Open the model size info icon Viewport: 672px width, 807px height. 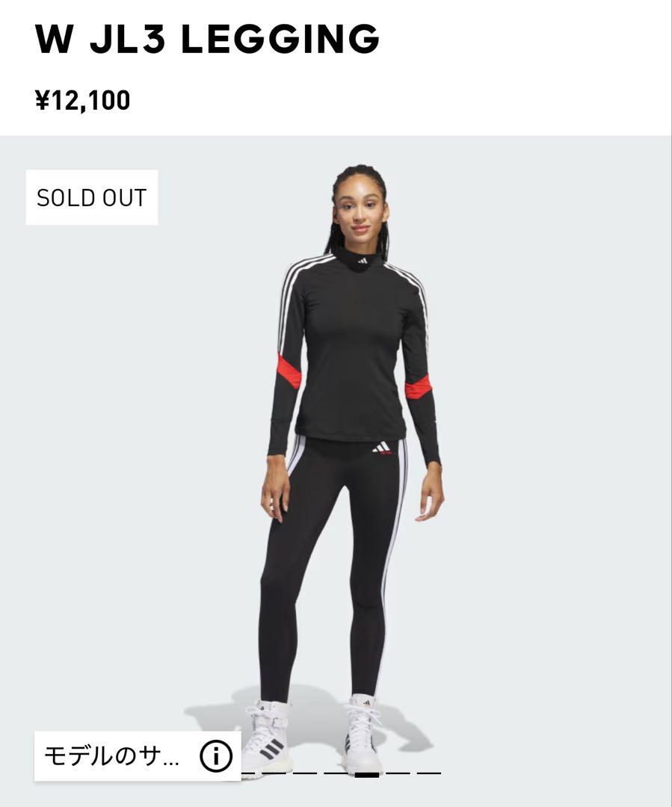(216, 756)
